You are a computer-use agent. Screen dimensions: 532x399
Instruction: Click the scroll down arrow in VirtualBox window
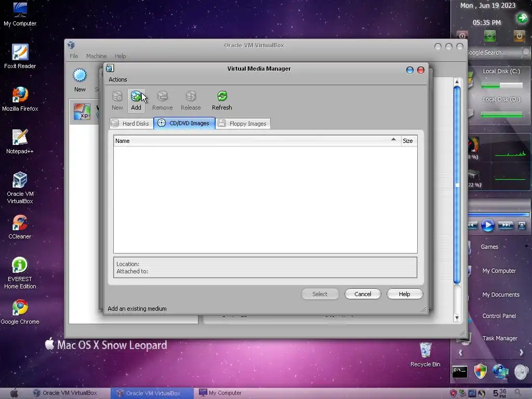(457, 318)
